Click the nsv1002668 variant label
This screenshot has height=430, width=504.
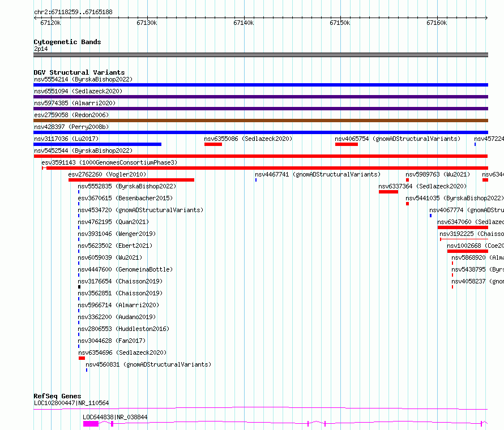475,246
